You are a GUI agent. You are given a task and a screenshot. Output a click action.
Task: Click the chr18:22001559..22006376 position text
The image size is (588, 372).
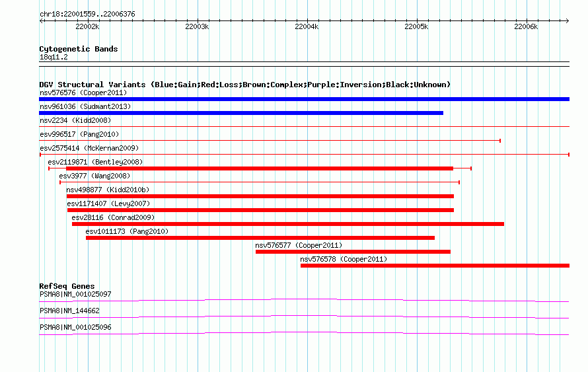tap(87, 15)
